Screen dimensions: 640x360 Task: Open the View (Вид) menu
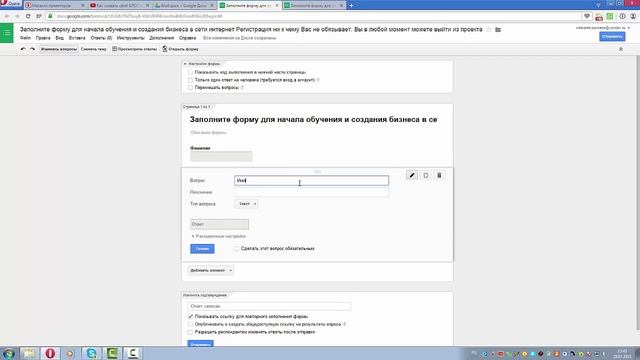point(60,38)
